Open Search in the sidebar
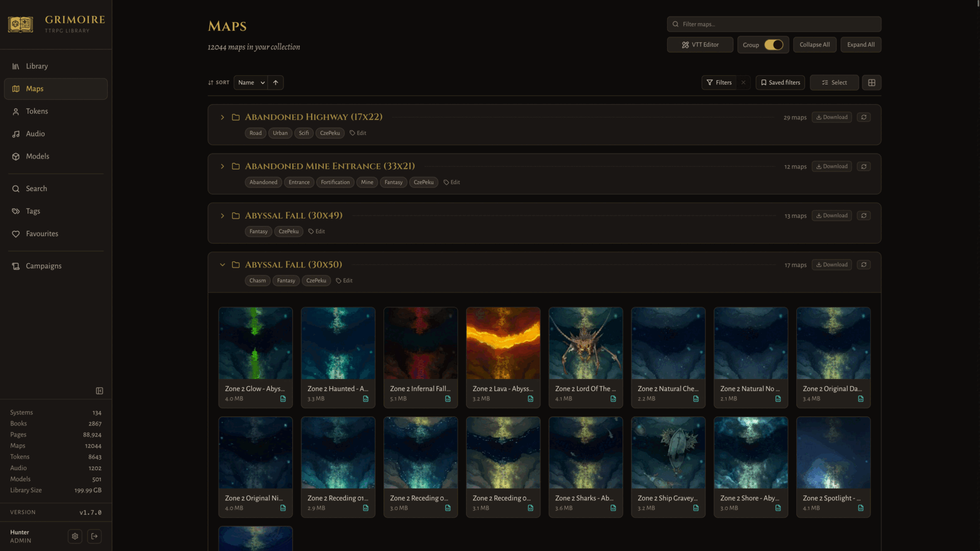The height and width of the screenshot is (551, 980). [56, 189]
